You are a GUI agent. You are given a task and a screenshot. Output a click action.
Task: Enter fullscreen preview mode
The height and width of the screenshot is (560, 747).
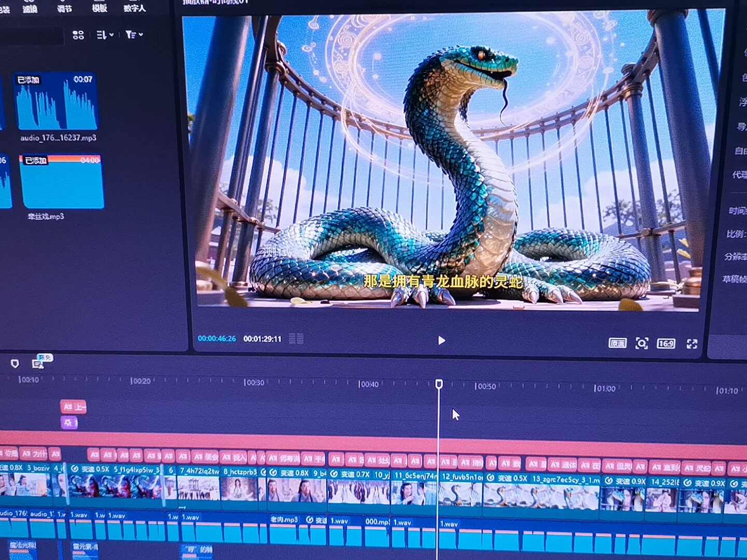point(692,344)
